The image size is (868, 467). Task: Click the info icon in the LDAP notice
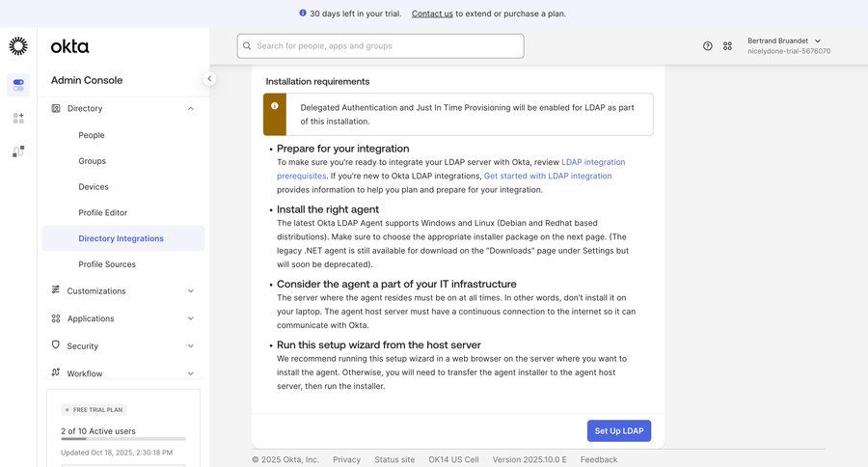(x=275, y=106)
